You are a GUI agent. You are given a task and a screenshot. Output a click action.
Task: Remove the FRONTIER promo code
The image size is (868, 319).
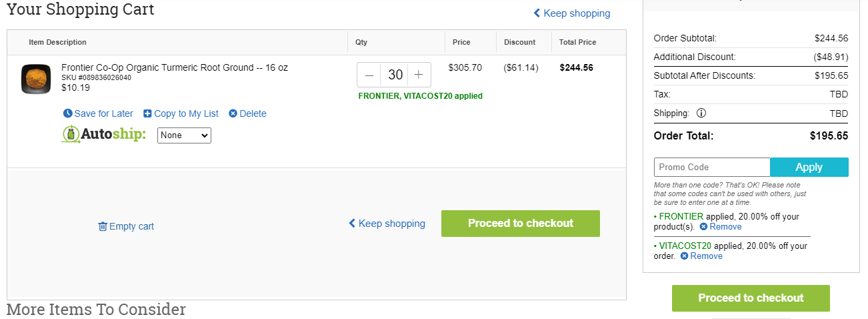[721, 227]
